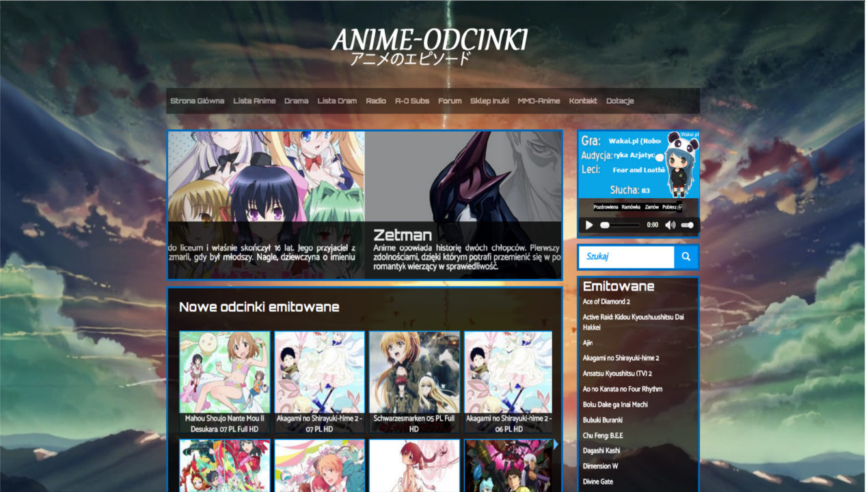Open Ramówka radio schedule link
Viewport: 868px width, 492px height.
point(631,207)
